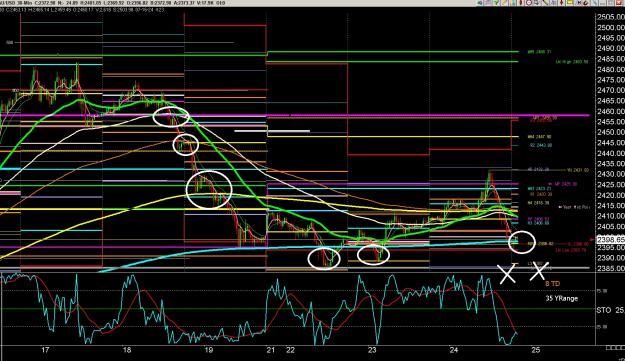625x361 pixels.
Task: Click the 2385.00 price axis label
Action: click(611, 268)
